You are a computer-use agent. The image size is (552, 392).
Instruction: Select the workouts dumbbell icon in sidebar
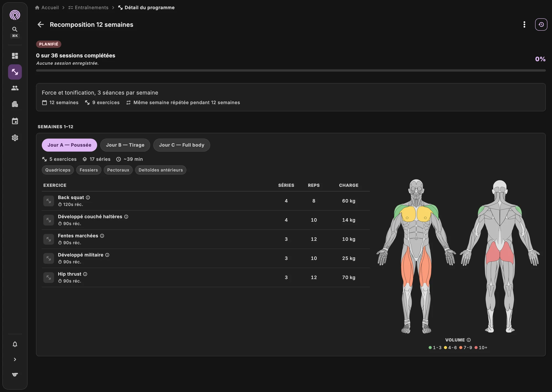click(15, 72)
